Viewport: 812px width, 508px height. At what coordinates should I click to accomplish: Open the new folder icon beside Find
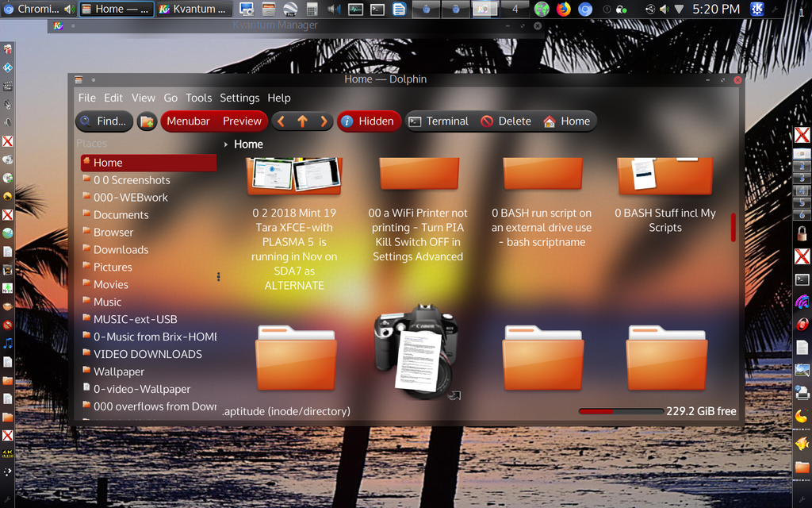tap(146, 121)
